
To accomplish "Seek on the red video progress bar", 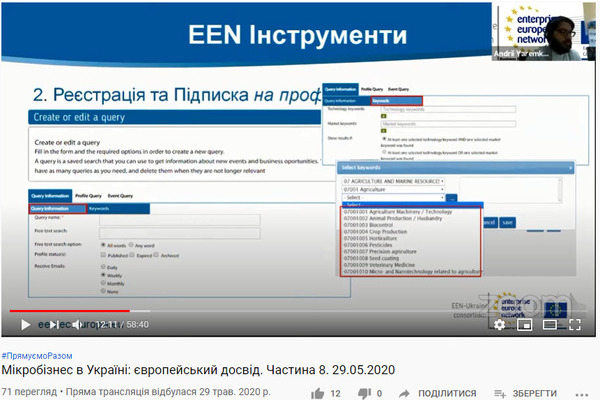I will click(70, 311).
